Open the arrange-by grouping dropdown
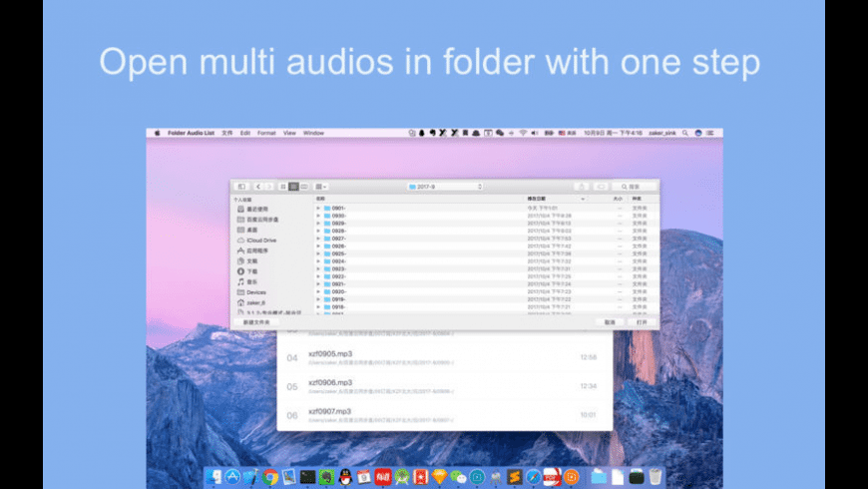This screenshot has width=868, height=489. [x=321, y=187]
